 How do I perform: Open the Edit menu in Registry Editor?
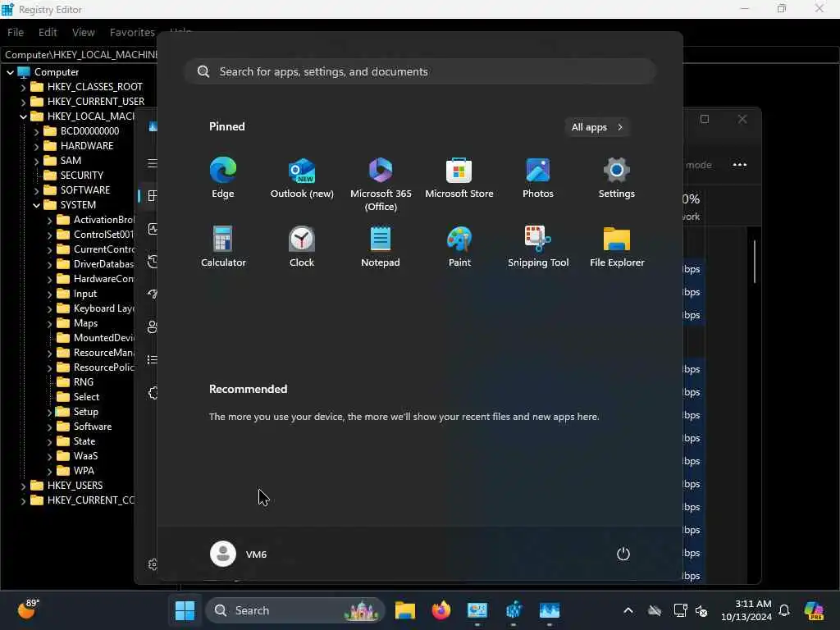(x=48, y=32)
